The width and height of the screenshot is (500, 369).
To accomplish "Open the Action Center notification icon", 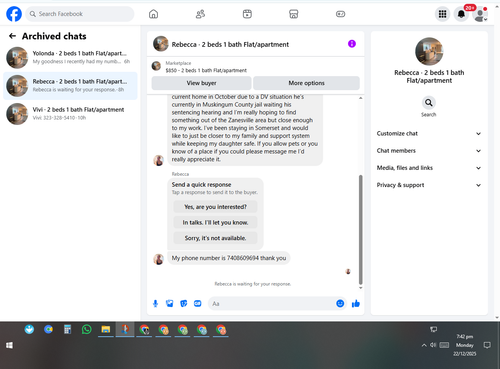I will pyautogui.click(x=487, y=345).
